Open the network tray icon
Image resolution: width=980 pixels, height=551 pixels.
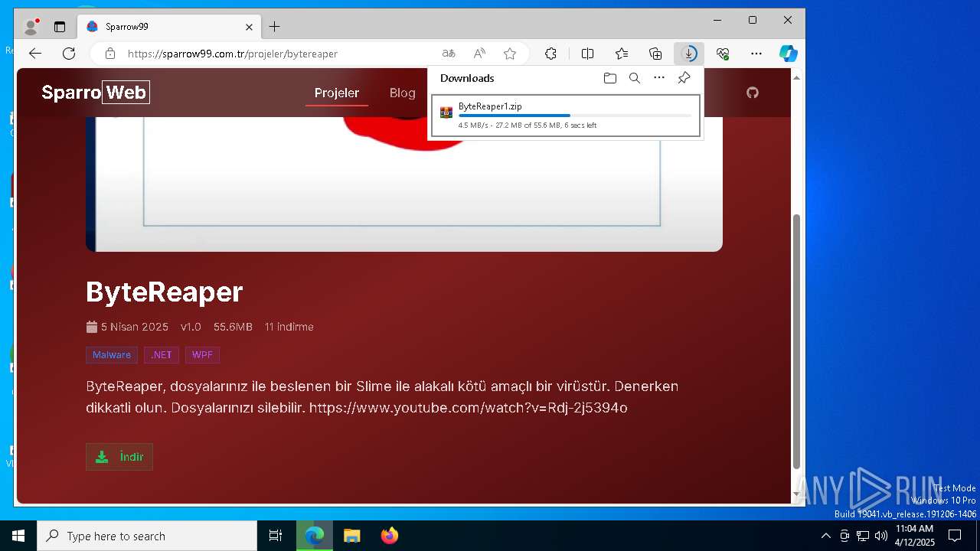tap(863, 536)
